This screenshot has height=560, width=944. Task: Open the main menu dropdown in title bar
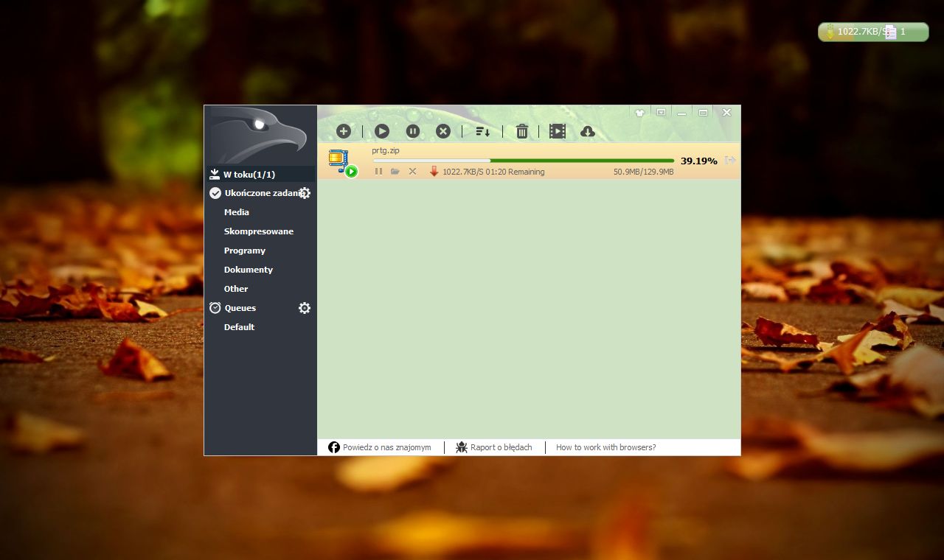661,113
